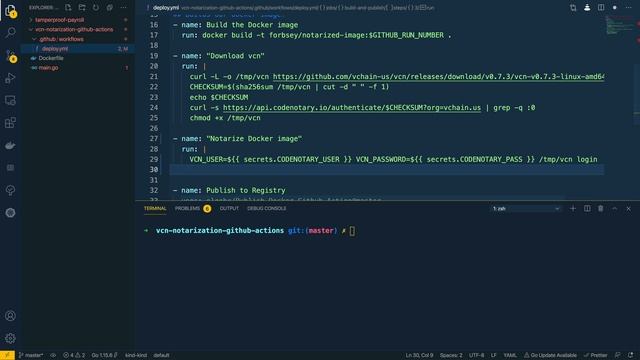Click the "Notarize Docker image" name line
The image size is (640, 360).
click(x=237, y=139)
